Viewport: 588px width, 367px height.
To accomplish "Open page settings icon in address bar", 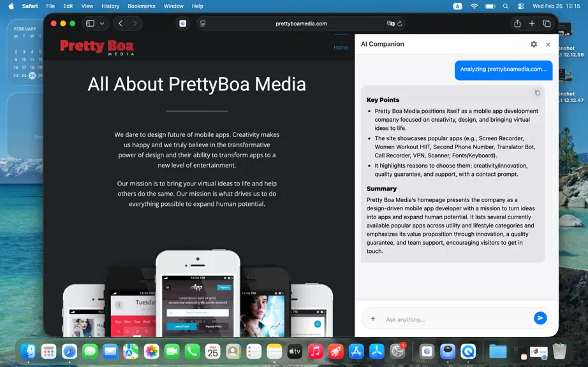I will (203, 24).
